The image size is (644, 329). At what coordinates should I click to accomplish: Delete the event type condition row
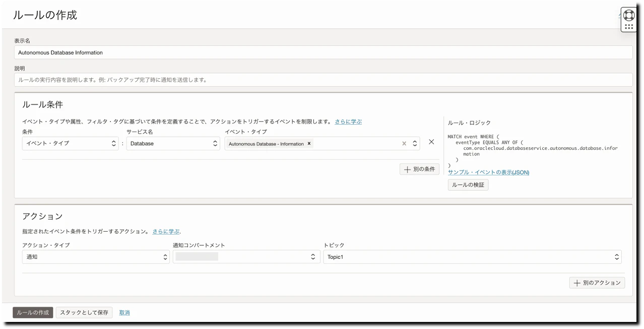point(431,142)
